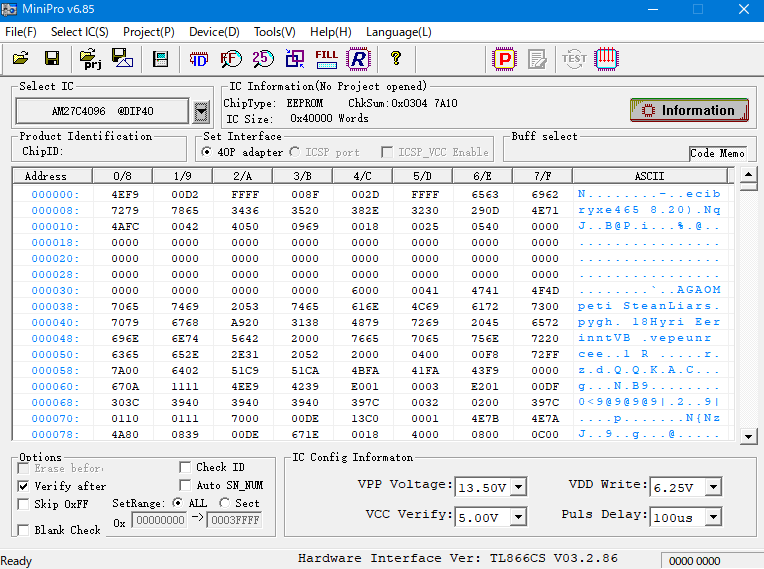Open file with the folder toolbar icon
Viewport: 764px width, 569px height.
point(20,59)
